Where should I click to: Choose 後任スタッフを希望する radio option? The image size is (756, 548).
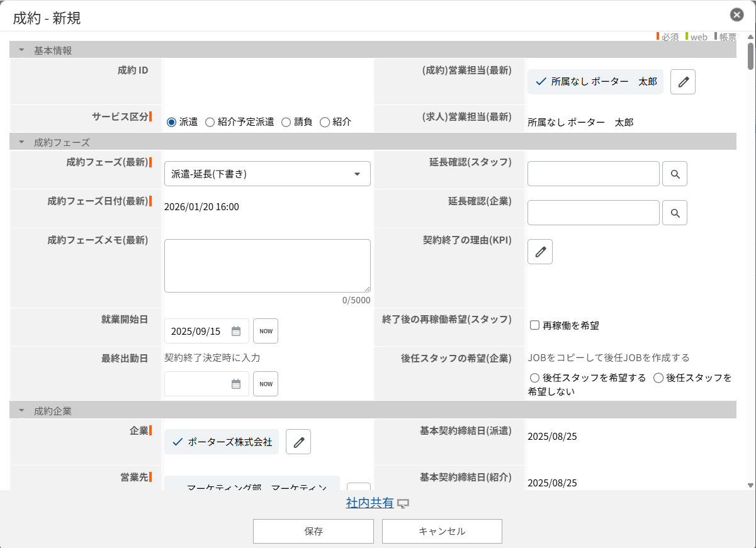click(535, 378)
